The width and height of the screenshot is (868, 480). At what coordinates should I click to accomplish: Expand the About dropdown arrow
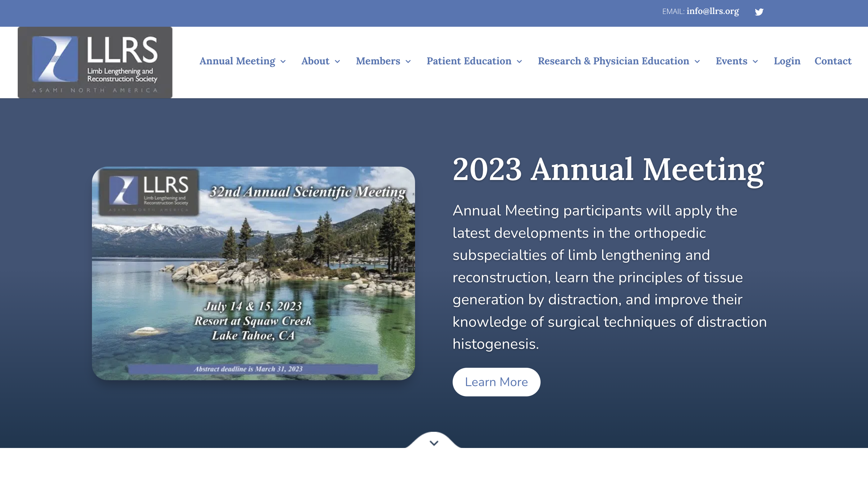click(x=337, y=61)
